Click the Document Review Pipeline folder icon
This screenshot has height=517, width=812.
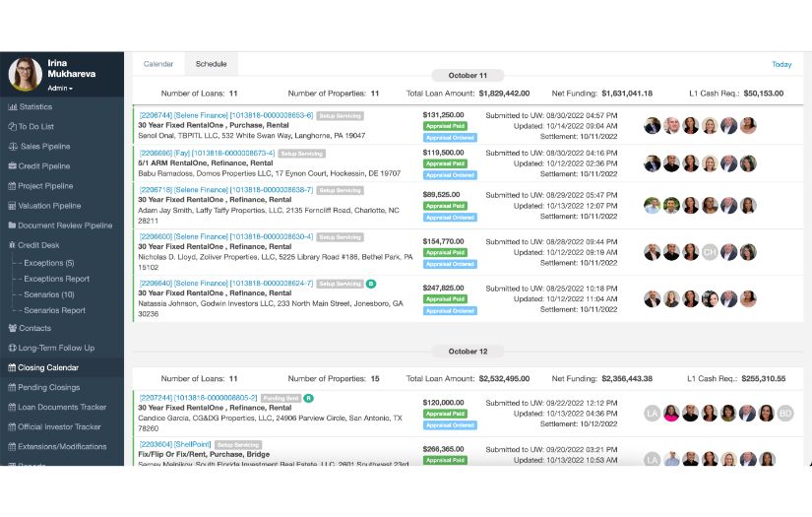12,226
